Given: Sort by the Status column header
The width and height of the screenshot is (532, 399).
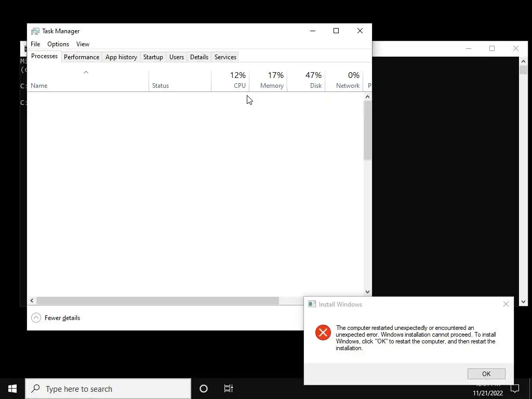Looking at the screenshot, I should point(180,81).
